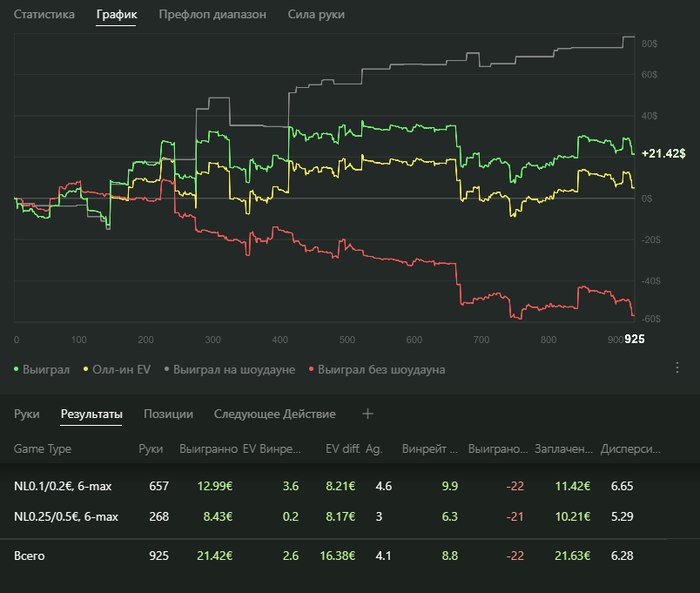
Task: Click the +21.42$ value label on the graph
Action: click(663, 153)
